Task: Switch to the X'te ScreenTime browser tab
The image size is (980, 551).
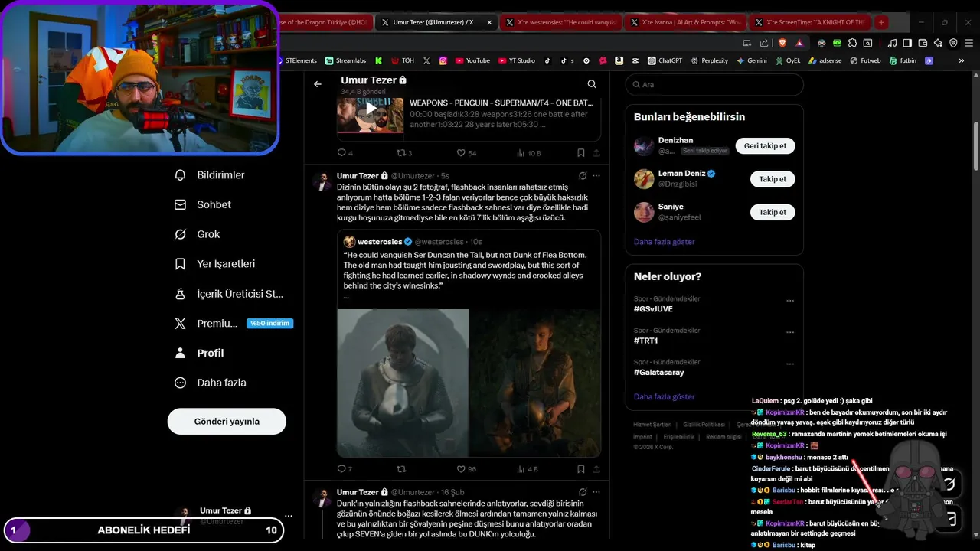Action: coord(810,23)
